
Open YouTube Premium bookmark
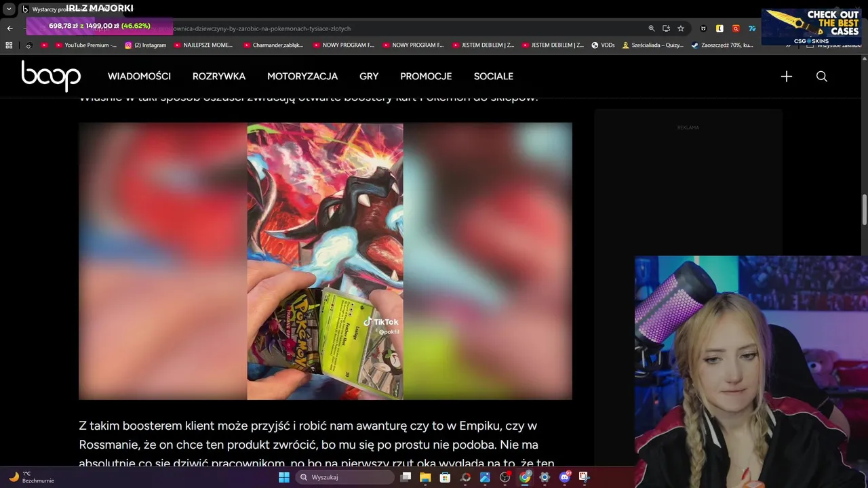(85, 45)
